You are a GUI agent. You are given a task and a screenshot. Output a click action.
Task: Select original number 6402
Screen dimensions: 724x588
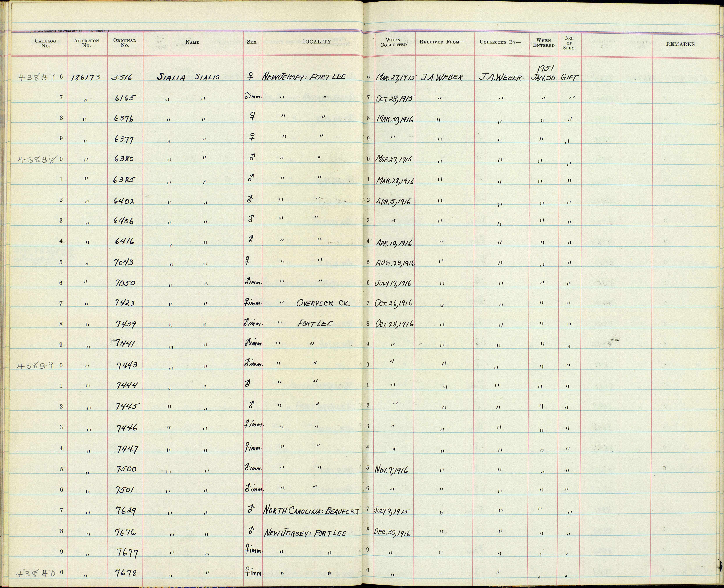point(124,201)
